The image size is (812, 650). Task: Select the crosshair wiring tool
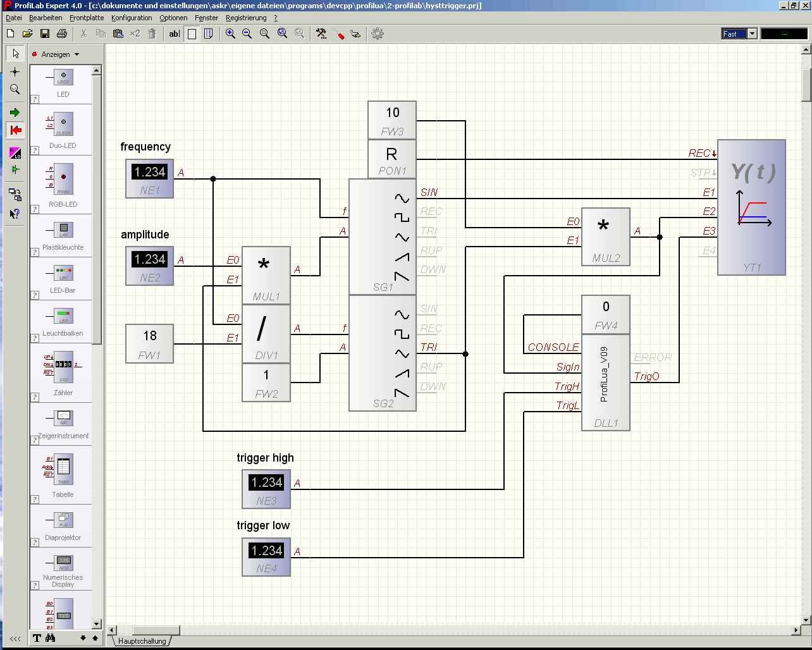14,71
